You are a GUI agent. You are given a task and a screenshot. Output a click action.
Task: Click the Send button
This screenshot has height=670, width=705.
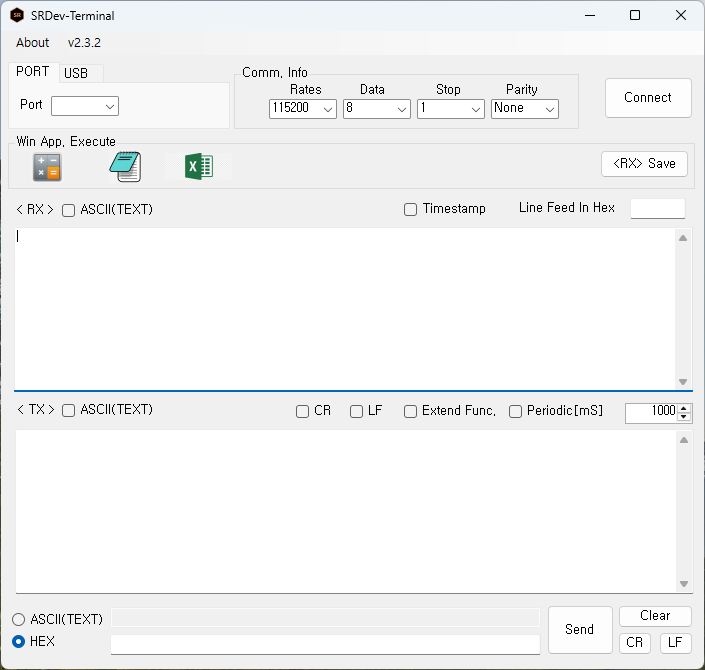tap(580, 630)
